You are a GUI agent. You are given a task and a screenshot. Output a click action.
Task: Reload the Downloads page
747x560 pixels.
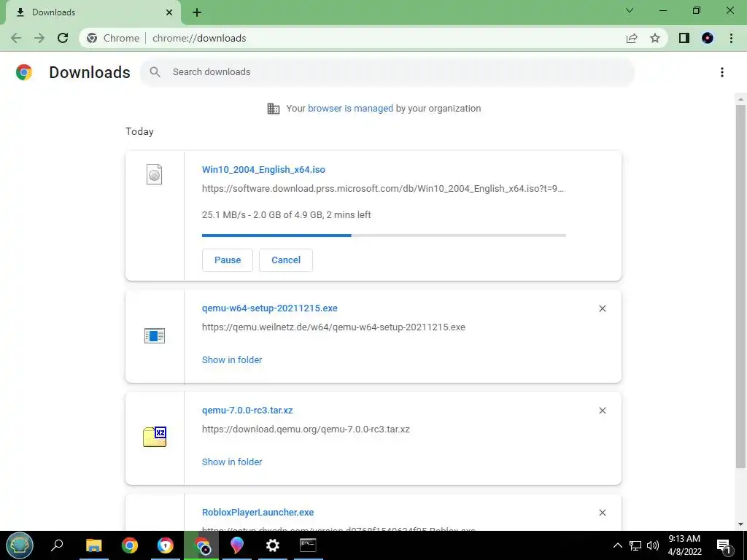[x=63, y=38]
